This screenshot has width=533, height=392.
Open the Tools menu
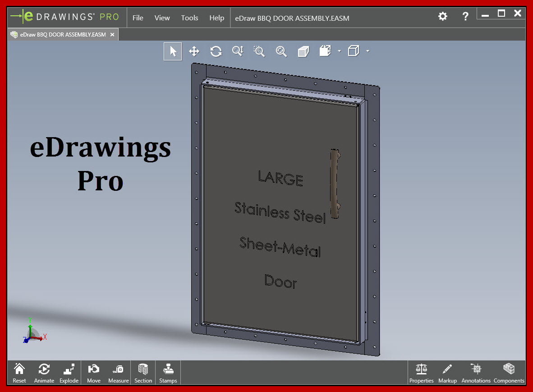pos(189,18)
